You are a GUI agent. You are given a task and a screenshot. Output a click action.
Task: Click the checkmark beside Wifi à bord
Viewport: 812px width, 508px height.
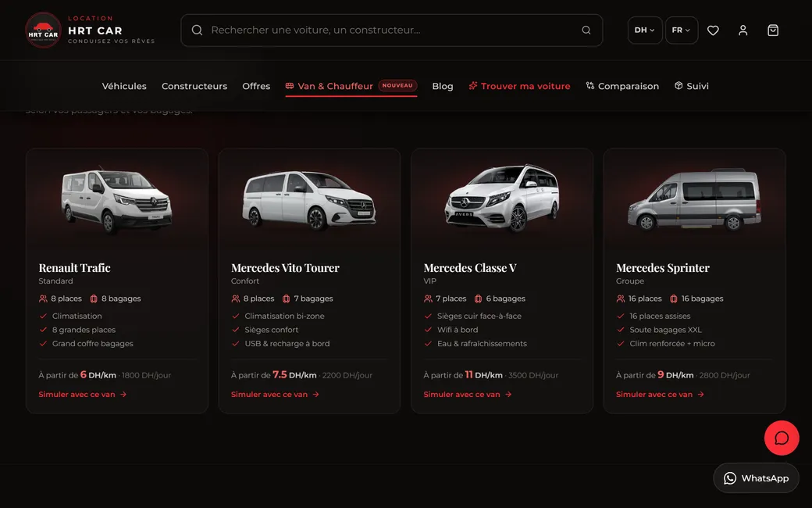[x=428, y=330]
